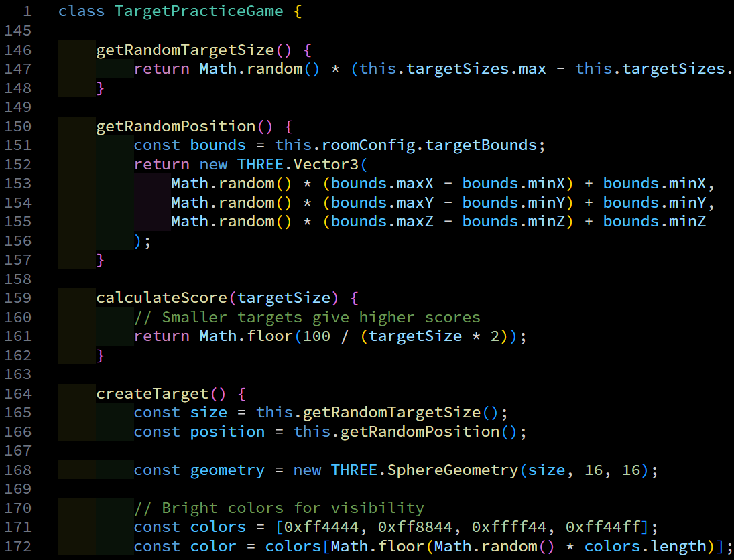Click colors.length on line 172

pyautogui.click(x=645, y=546)
